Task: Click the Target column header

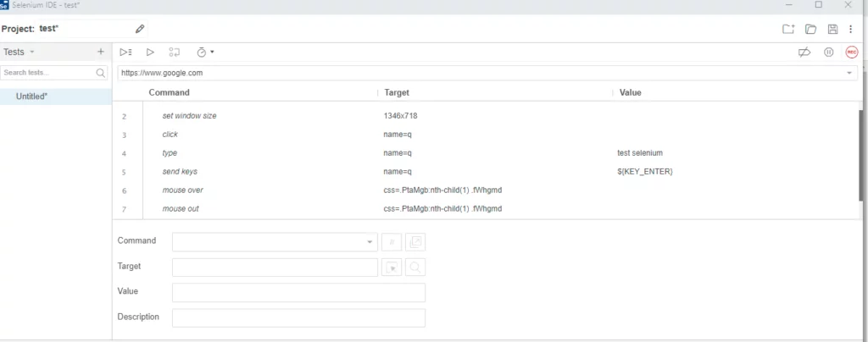Action: tap(397, 92)
